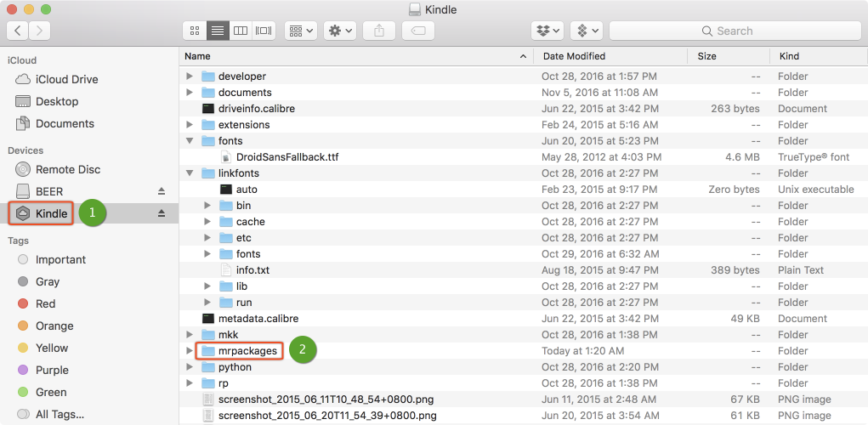Switch to column view mode
This screenshot has height=425, width=868.
(x=241, y=31)
